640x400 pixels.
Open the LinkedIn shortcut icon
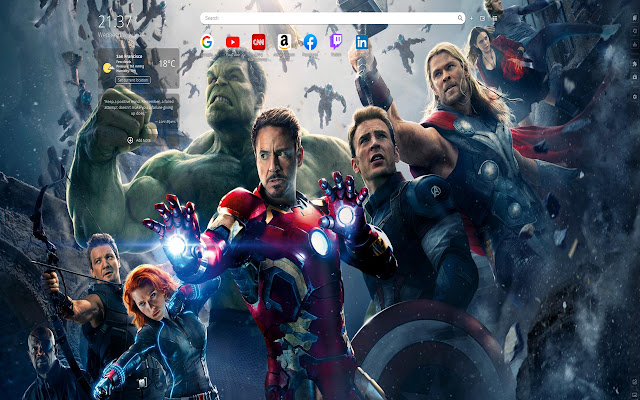pyautogui.click(x=362, y=42)
